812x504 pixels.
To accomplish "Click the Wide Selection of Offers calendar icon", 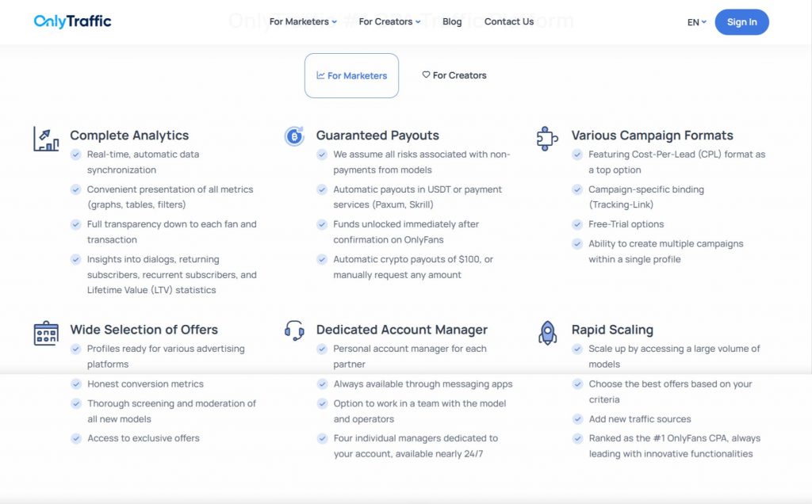I will click(x=46, y=333).
